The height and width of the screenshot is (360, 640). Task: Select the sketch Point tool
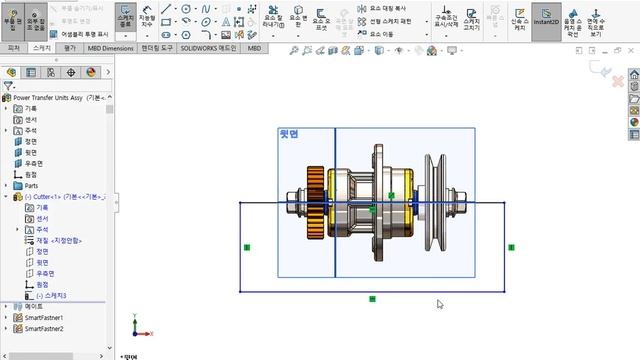239,9
